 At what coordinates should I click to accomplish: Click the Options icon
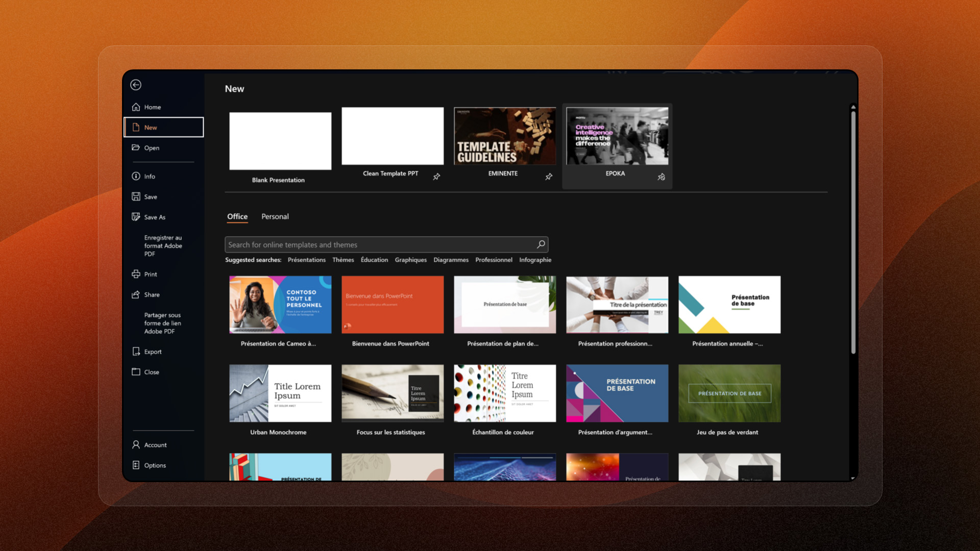136,465
